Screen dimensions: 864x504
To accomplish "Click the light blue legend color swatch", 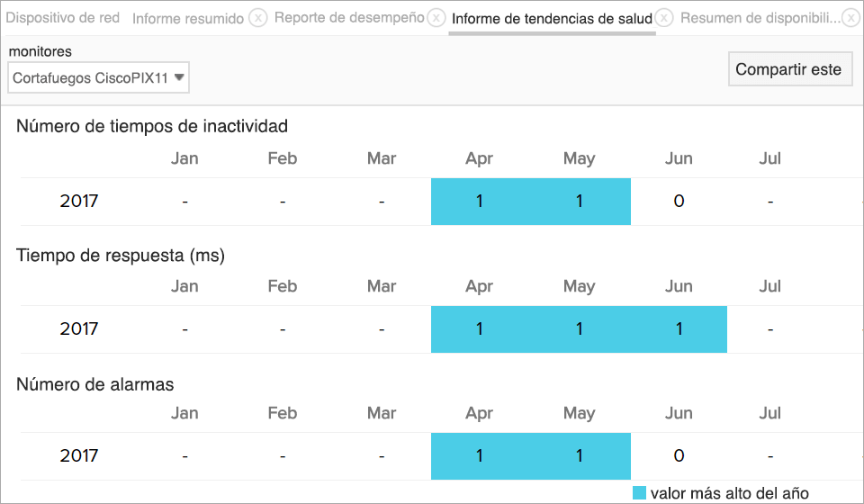I will pyautogui.click(x=640, y=493).
